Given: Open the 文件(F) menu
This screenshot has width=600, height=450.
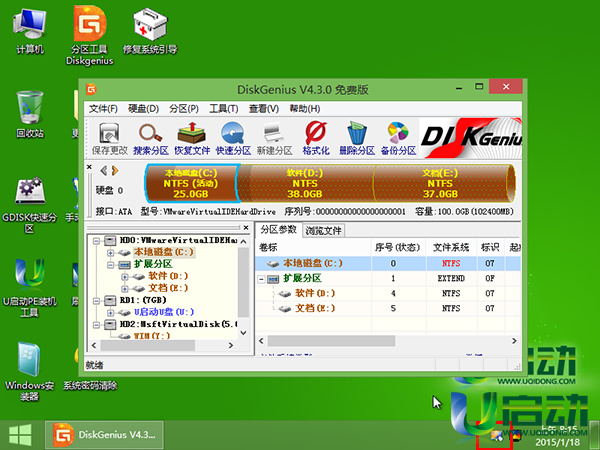Looking at the screenshot, I should click(x=103, y=109).
